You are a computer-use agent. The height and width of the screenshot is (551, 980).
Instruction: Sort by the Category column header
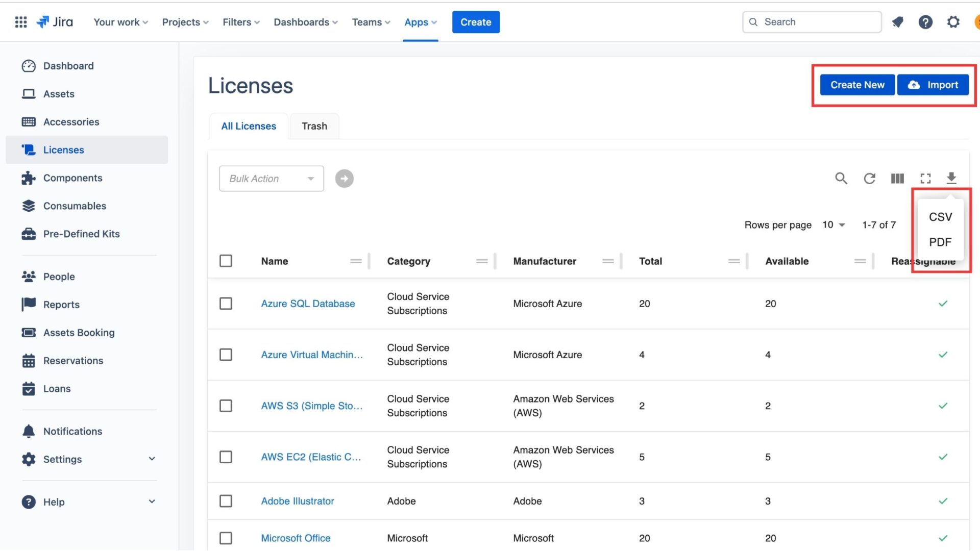coord(408,261)
